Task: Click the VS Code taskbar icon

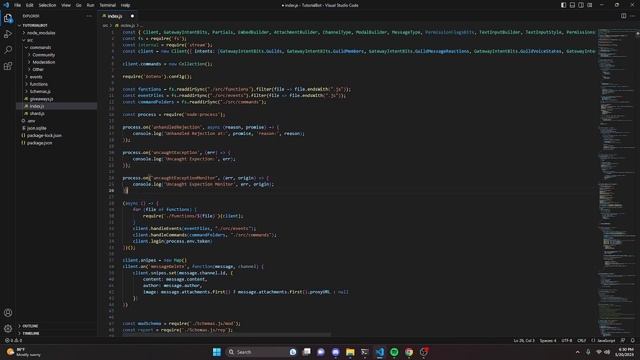Action: [x=380, y=352]
